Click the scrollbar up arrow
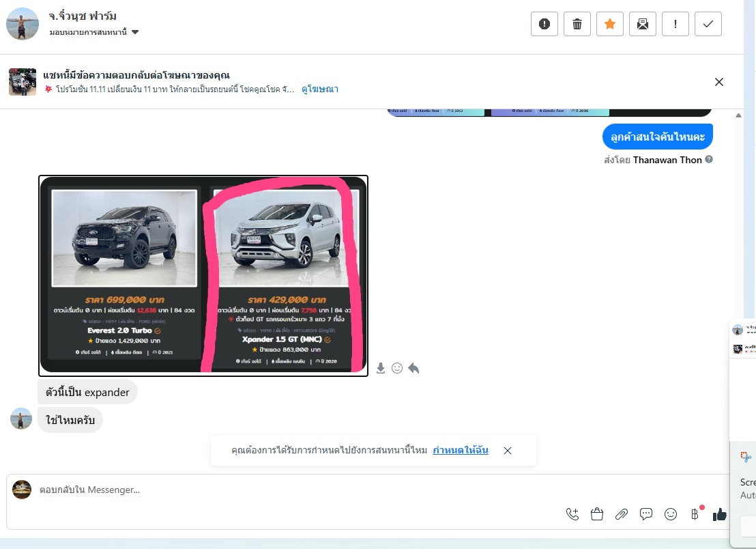 [x=738, y=115]
